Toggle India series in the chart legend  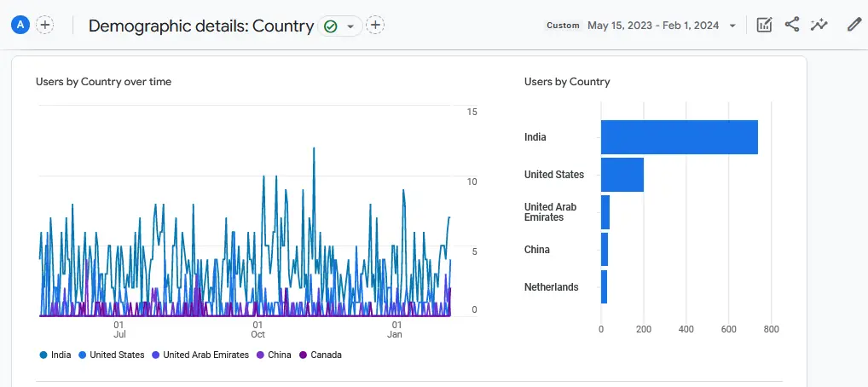tap(55, 355)
